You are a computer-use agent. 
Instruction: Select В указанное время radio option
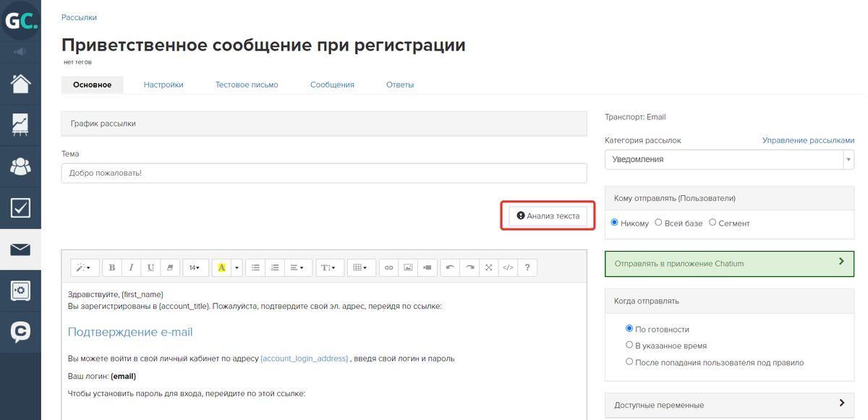click(x=629, y=346)
